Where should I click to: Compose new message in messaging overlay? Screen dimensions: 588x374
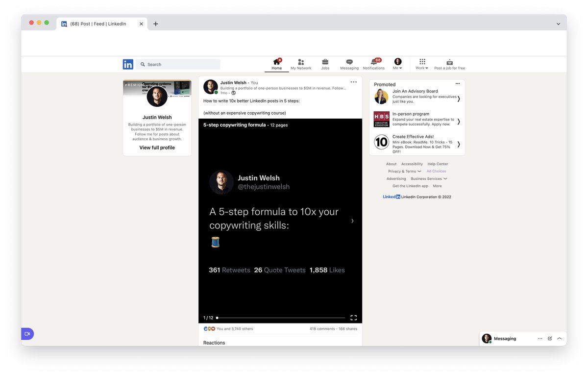point(550,339)
